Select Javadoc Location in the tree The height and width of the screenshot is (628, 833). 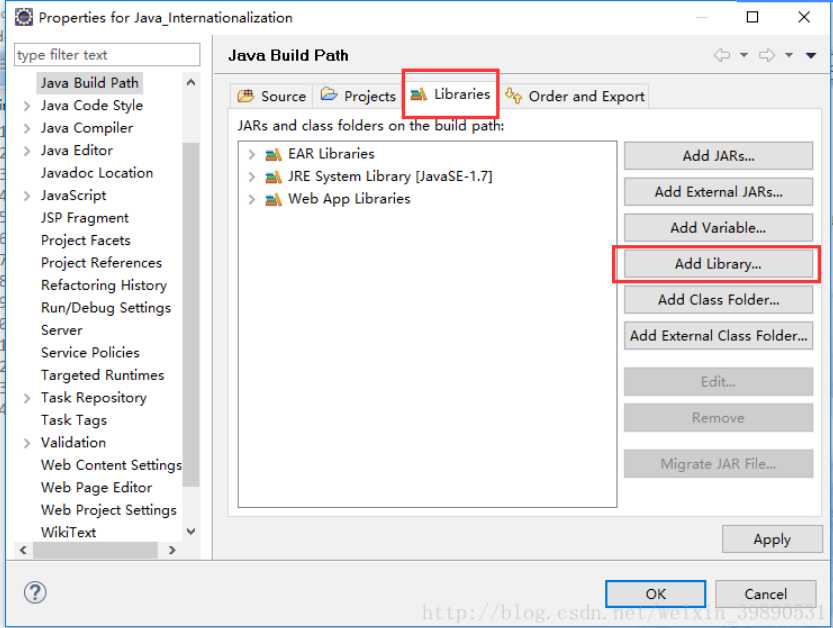97,173
